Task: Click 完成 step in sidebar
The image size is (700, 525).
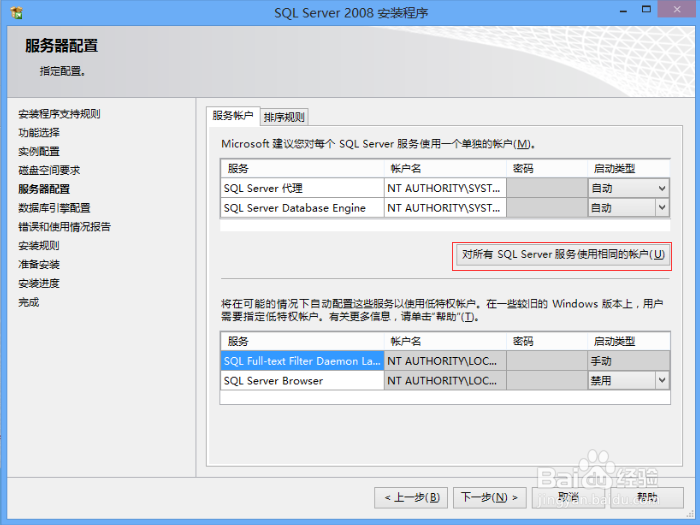Action: tap(29, 302)
